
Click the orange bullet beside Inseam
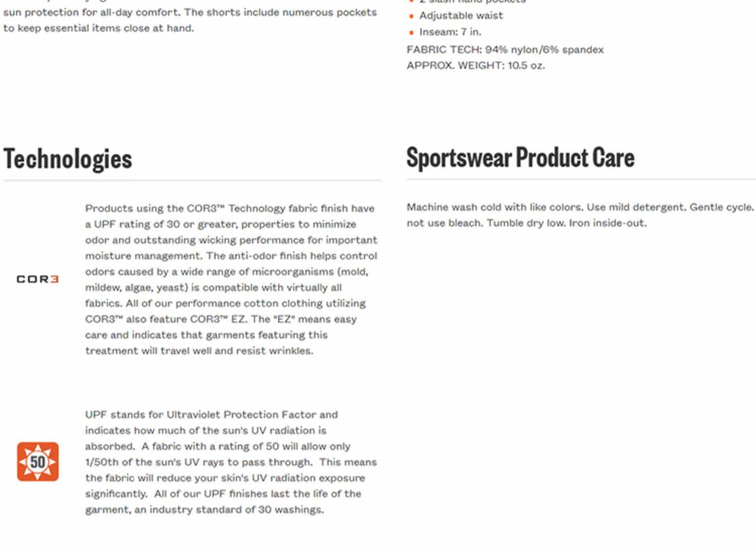point(412,32)
